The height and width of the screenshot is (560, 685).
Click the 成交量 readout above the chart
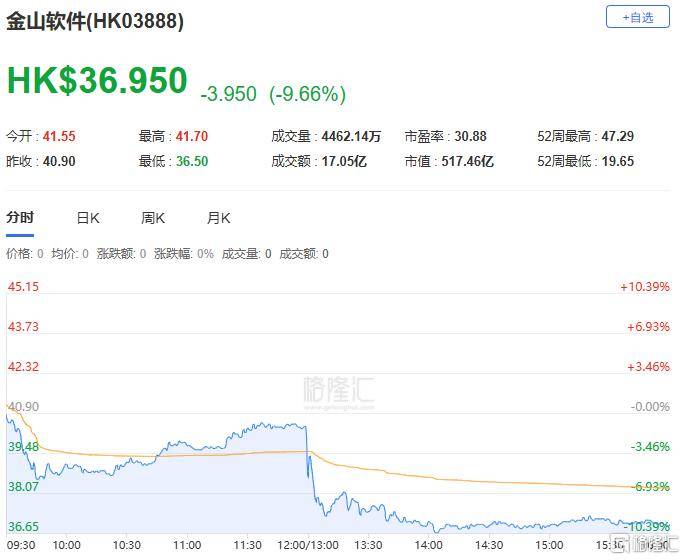[x=246, y=254]
